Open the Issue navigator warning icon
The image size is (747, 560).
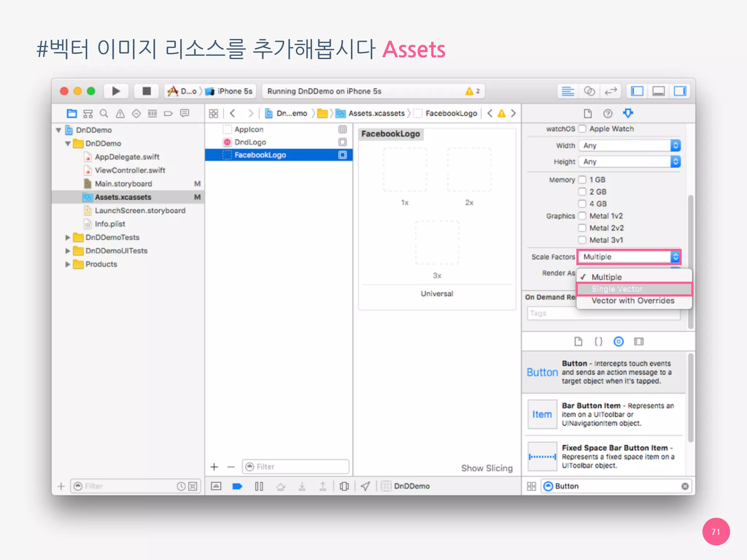tap(120, 114)
